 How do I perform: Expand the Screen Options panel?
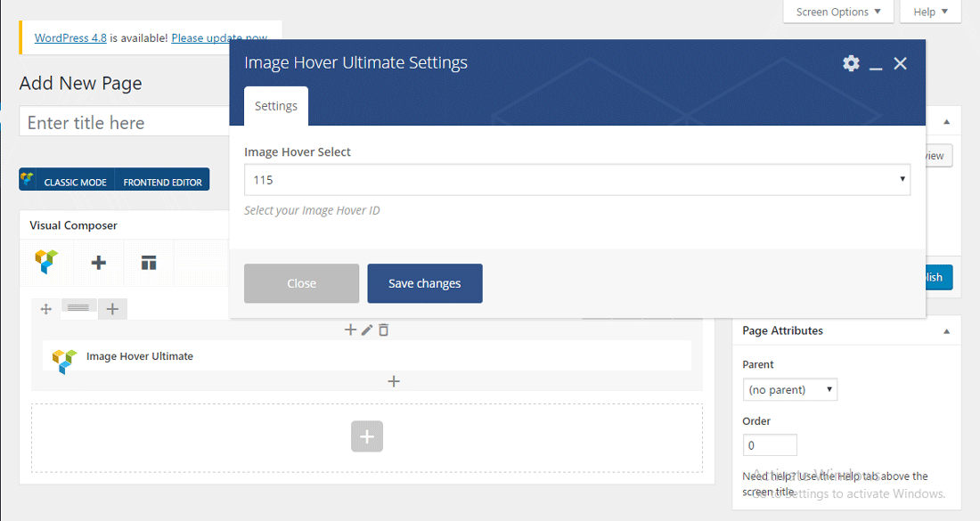coord(837,12)
